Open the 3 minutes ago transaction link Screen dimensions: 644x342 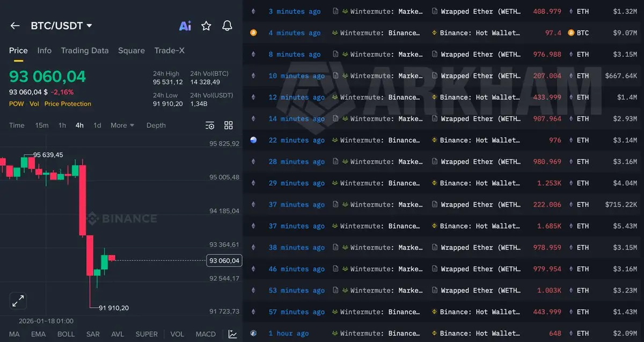[295, 11]
